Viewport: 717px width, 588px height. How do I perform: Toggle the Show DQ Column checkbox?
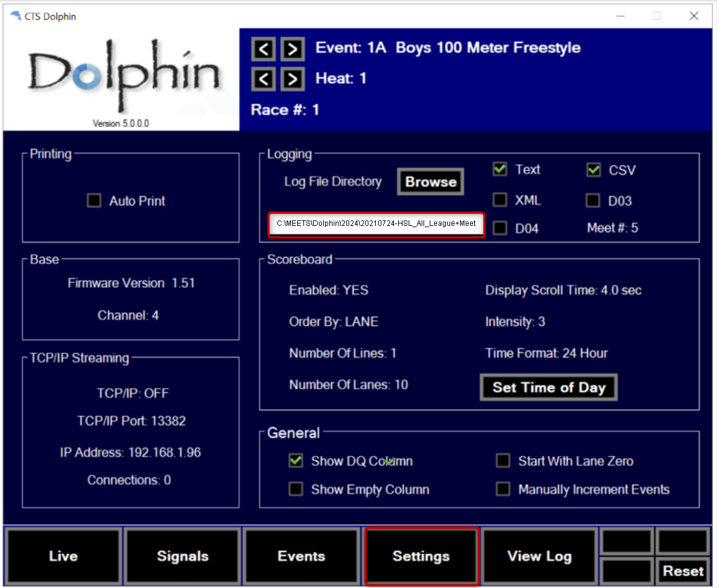(296, 460)
